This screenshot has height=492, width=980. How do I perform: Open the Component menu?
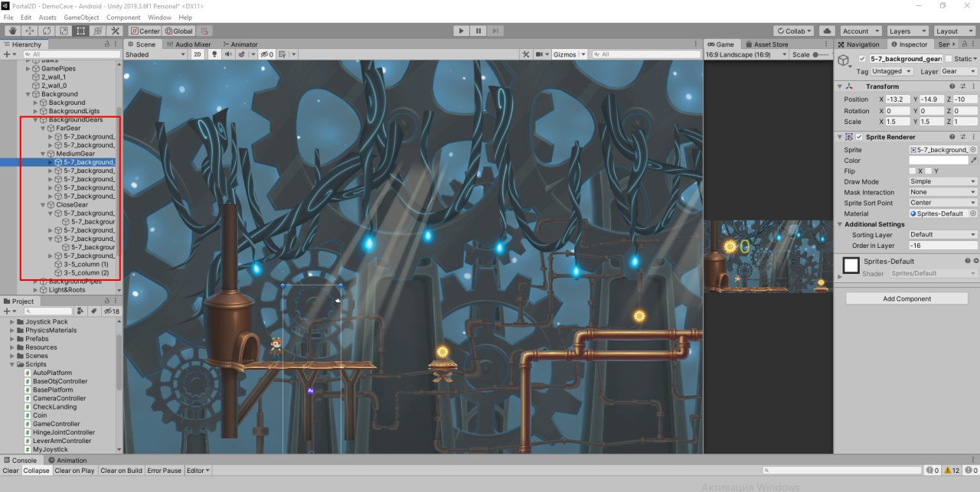click(x=123, y=17)
